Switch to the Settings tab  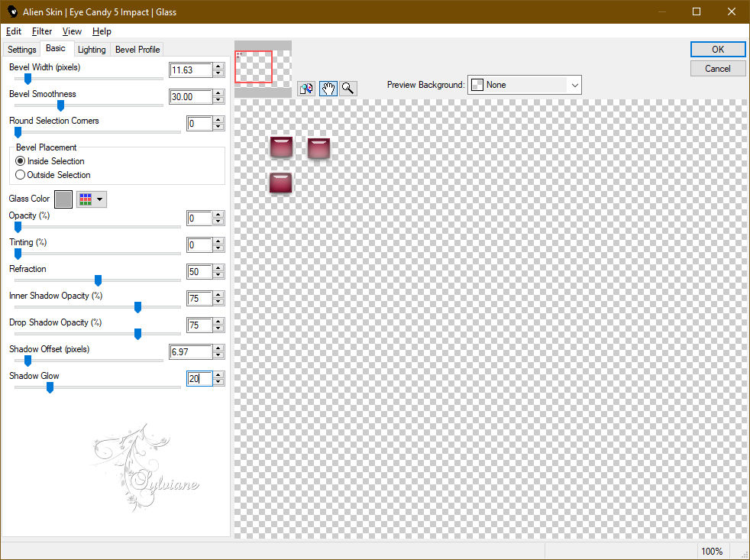click(x=21, y=50)
